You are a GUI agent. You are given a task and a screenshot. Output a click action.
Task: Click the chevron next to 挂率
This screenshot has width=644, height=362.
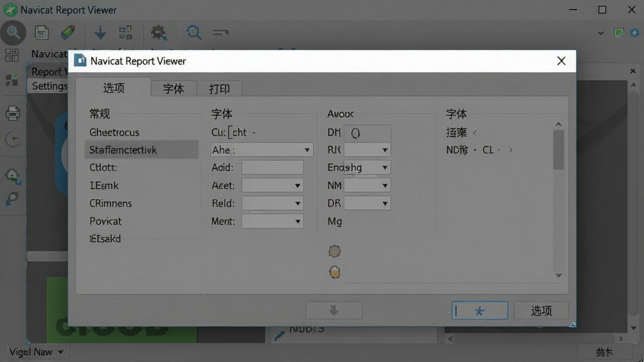[475, 133]
